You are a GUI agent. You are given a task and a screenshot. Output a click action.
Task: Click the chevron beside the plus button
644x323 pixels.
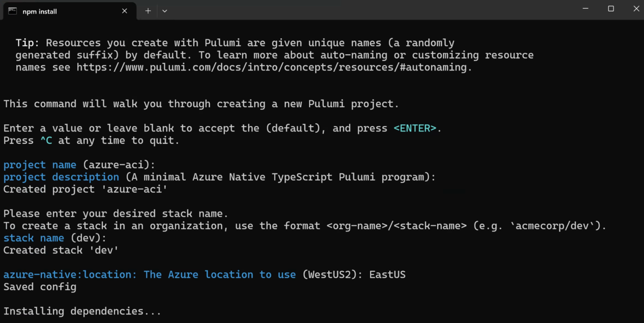pyautogui.click(x=165, y=11)
